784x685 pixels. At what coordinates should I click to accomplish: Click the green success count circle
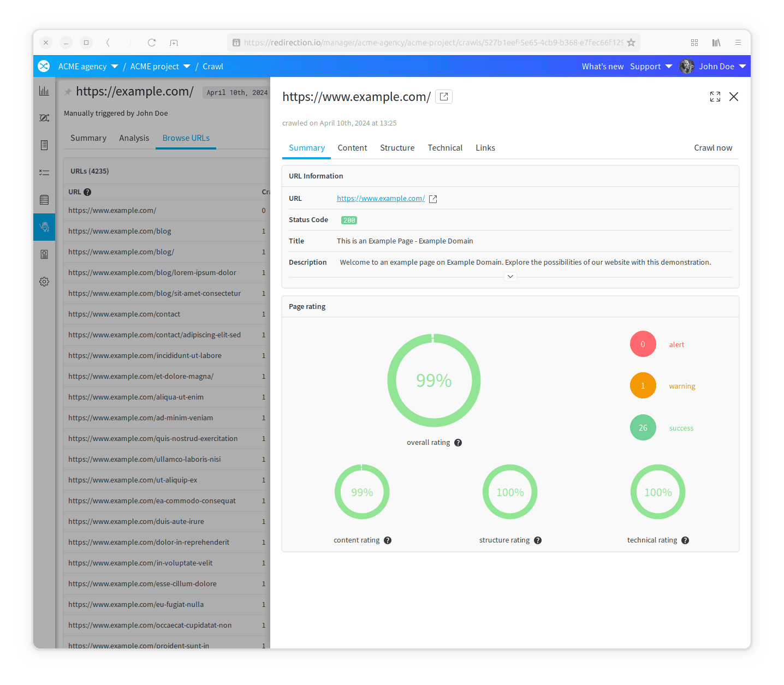click(x=643, y=427)
